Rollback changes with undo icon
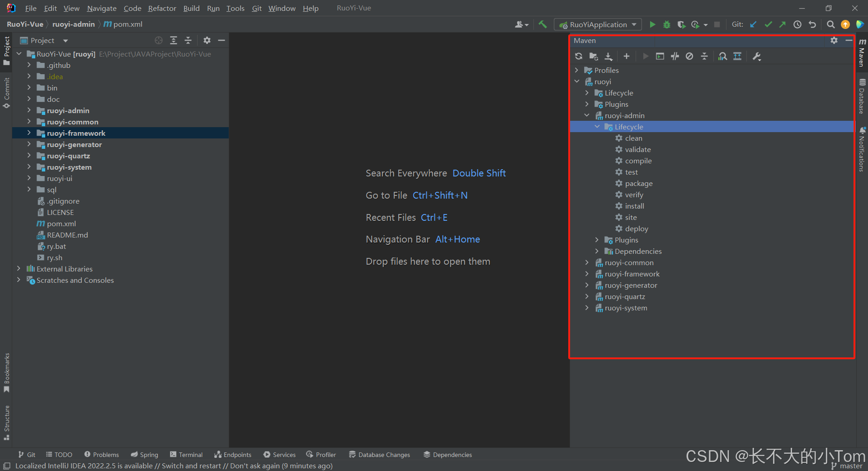The image size is (868, 471). 812,24
